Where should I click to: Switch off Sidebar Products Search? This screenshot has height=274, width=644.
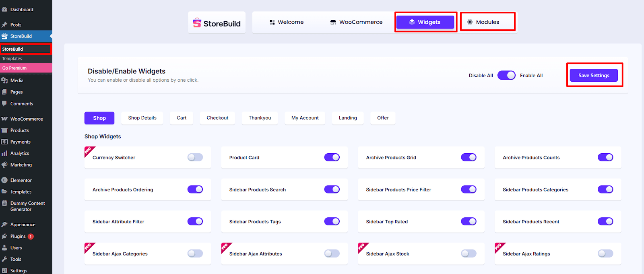pos(332,189)
